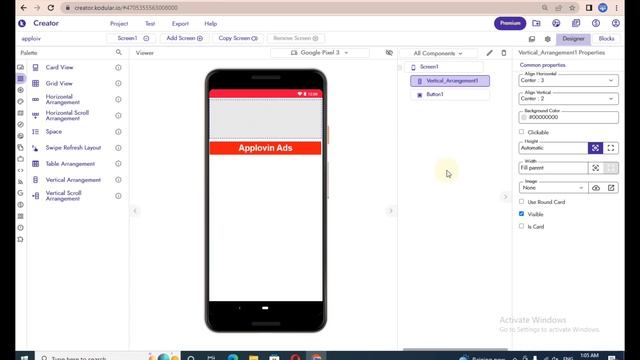Open info for Vertical Arrangement component
The height and width of the screenshot is (360, 640).
click(118, 180)
